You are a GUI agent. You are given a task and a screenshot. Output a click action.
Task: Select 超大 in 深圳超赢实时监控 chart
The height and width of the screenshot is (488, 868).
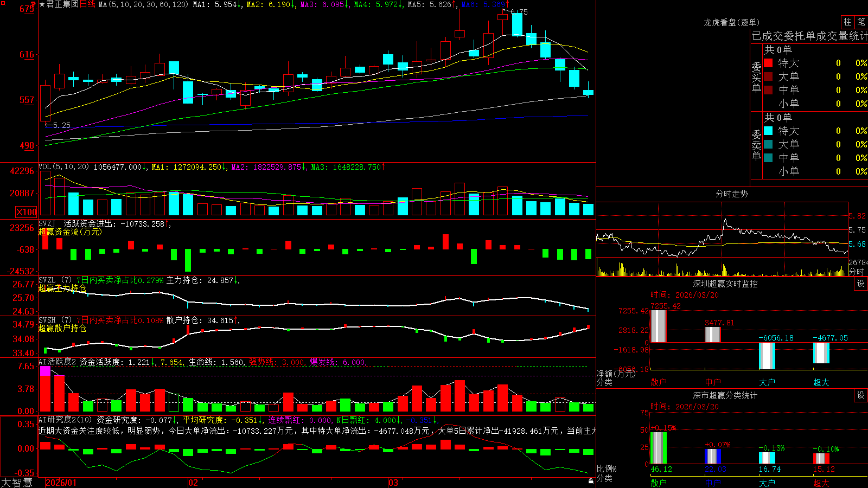point(821,382)
